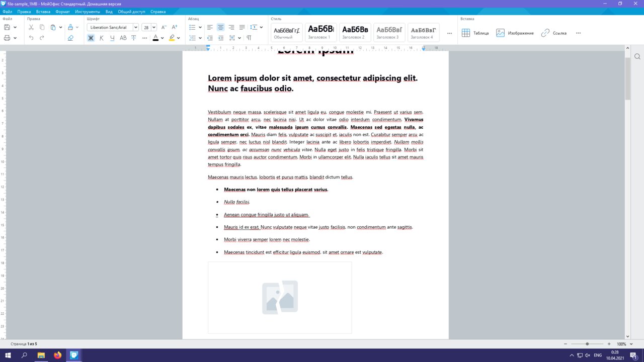This screenshot has width=644, height=362.
Task: Click the strikethrough text icon
Action: tap(134, 38)
